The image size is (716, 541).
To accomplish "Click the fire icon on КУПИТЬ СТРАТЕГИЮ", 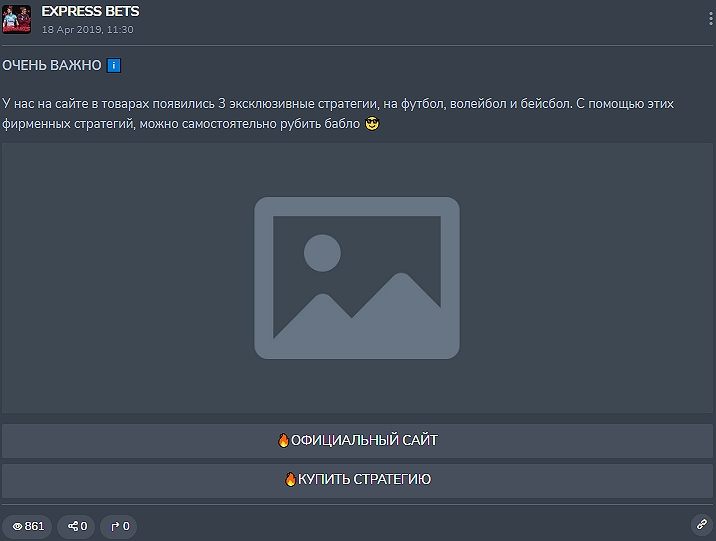I will click(x=290, y=479).
